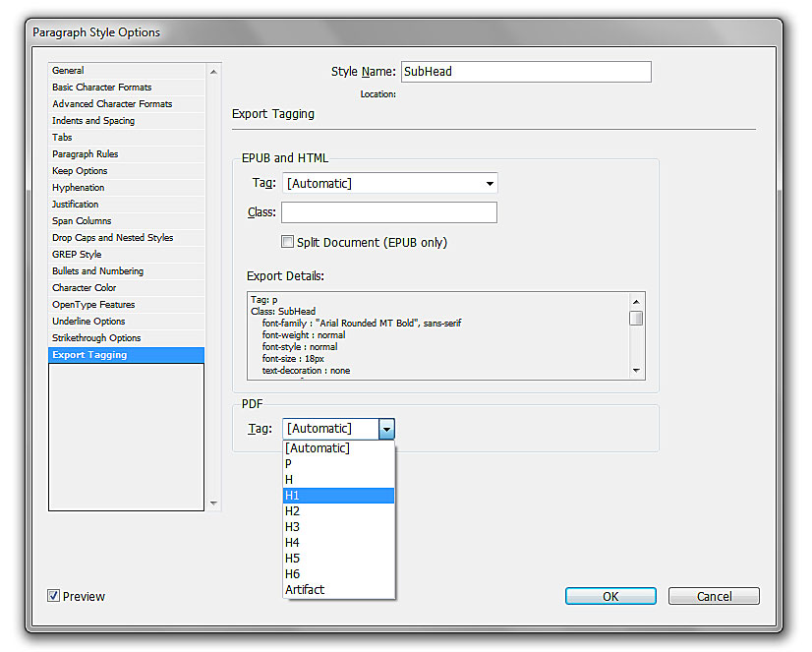Open Paragraph Rules settings
The image size is (812, 652).
[127, 153]
